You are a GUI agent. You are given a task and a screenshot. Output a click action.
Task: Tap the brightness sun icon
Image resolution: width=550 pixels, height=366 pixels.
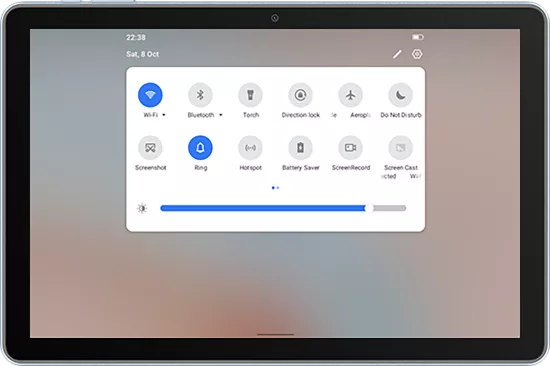tap(142, 208)
